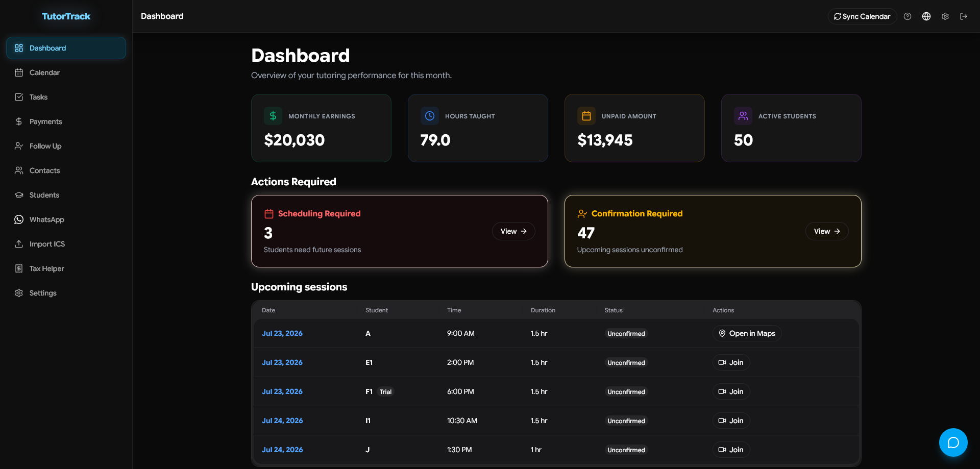This screenshot has width=980, height=469.
Task: Open Contacts from the sidebar
Action: pyautogui.click(x=66, y=170)
